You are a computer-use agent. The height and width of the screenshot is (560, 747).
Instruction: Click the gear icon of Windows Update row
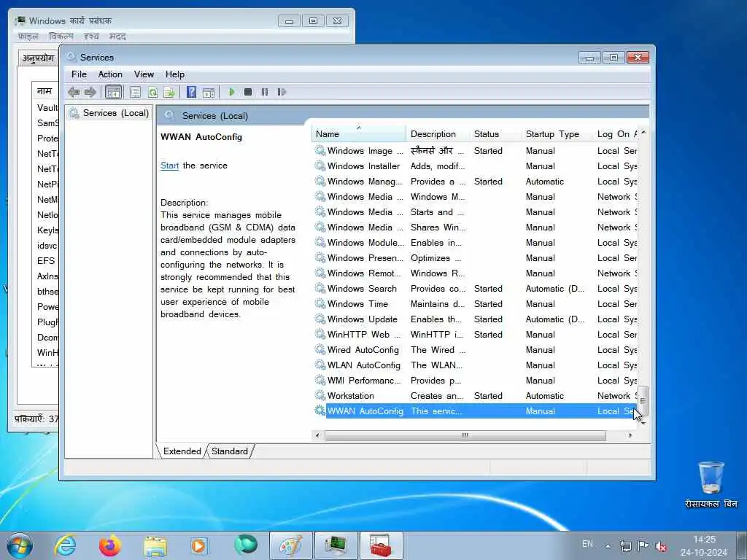click(320, 319)
